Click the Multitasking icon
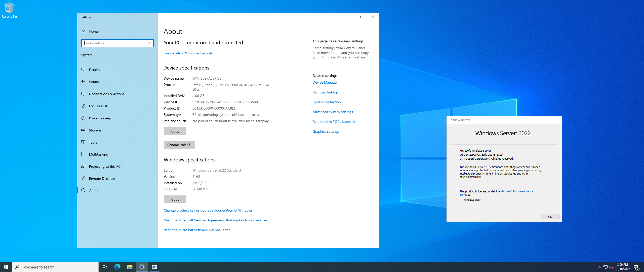The width and height of the screenshot is (644, 272). pos(83,154)
